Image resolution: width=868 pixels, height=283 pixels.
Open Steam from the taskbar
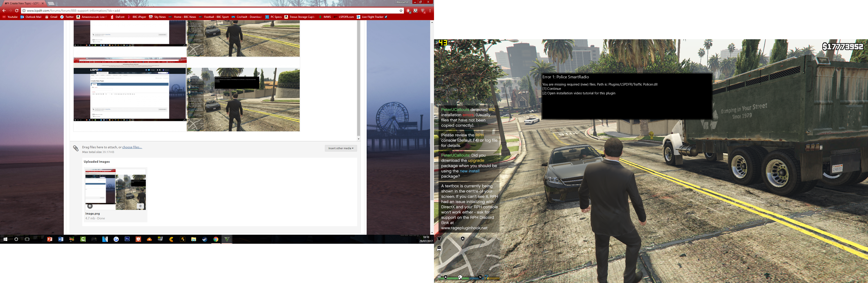[x=205, y=239]
